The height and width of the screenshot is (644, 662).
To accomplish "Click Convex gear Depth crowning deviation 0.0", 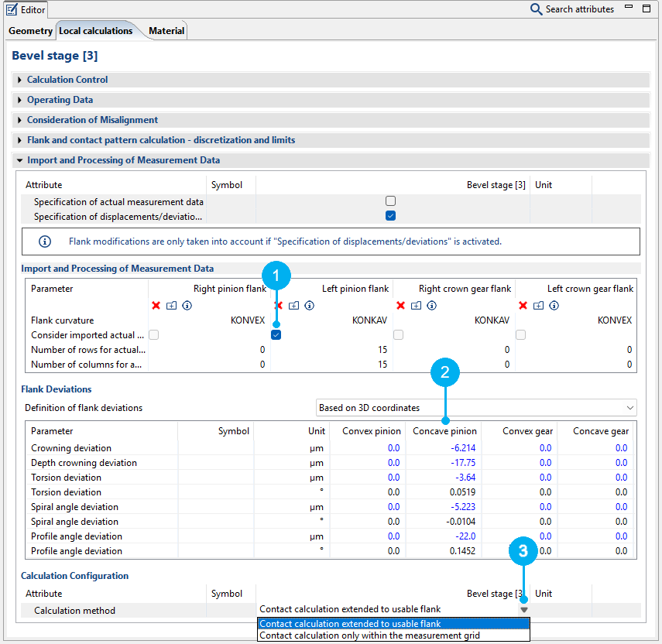I will tap(546, 463).
